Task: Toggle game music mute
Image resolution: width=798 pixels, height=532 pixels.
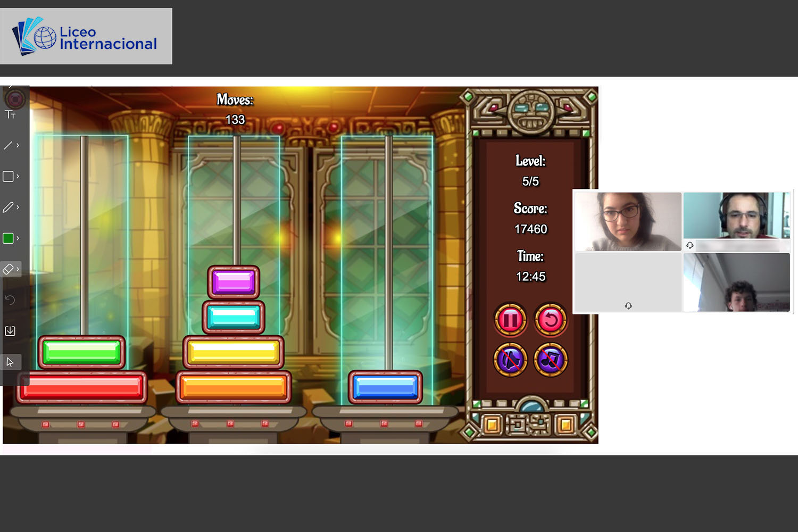Action: pos(551,360)
